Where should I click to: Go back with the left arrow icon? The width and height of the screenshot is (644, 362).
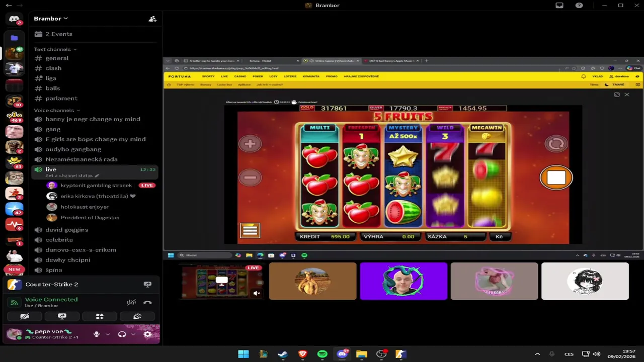point(9,5)
